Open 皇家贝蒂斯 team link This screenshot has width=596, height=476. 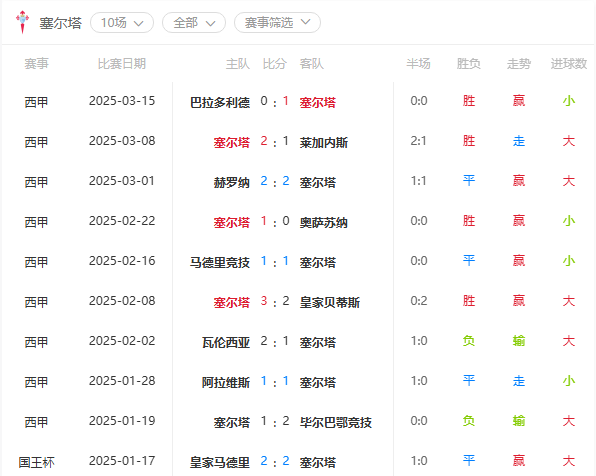coord(330,303)
